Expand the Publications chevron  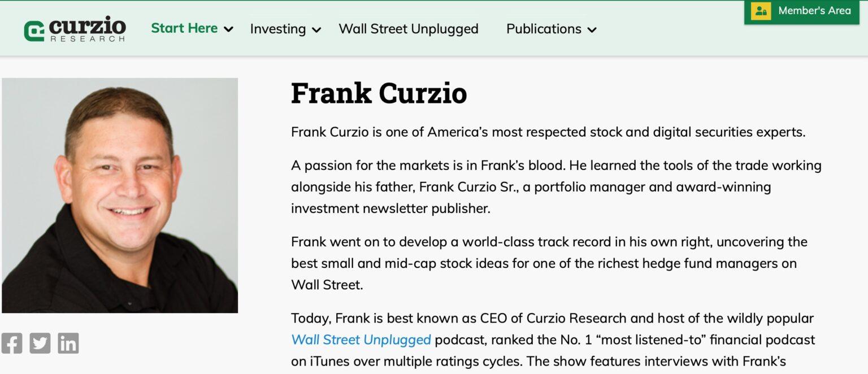[592, 30]
